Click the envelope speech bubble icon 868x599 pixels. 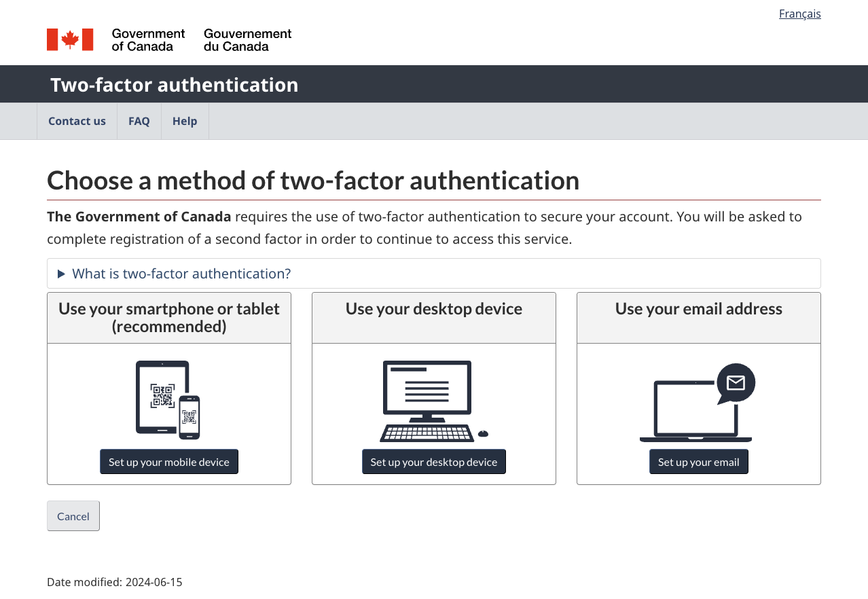(x=736, y=383)
